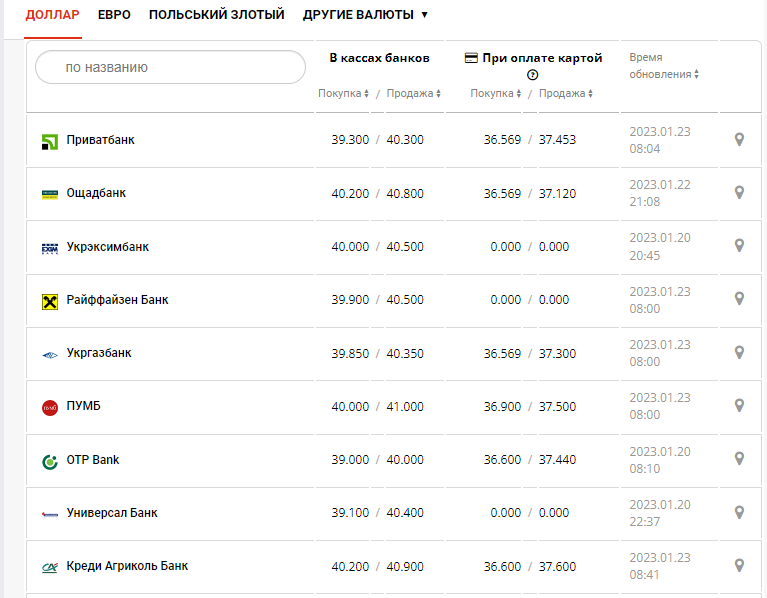Image resolution: width=767 pixels, height=598 pixels.
Task: Click the location pin for Ощадбанк
Action: click(x=739, y=193)
